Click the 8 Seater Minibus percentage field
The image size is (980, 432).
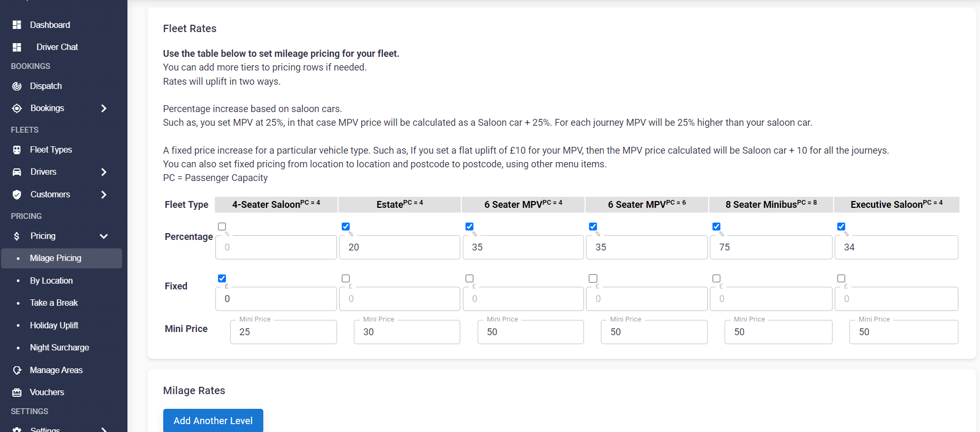click(771, 247)
